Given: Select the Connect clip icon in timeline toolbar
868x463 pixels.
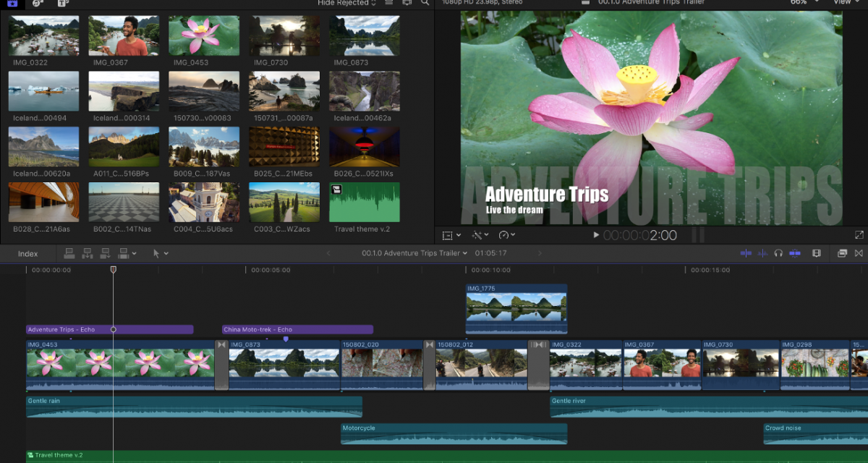Looking at the screenshot, I should [69, 253].
